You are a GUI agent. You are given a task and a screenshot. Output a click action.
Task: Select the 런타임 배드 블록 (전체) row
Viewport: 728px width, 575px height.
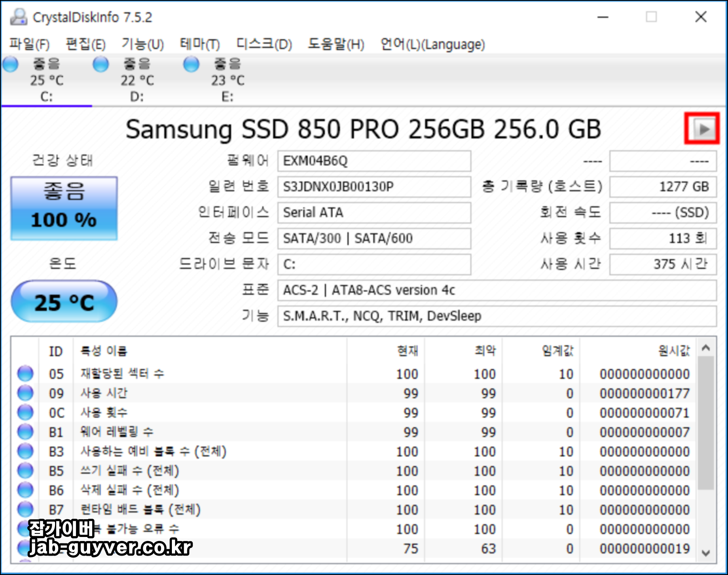(354, 509)
